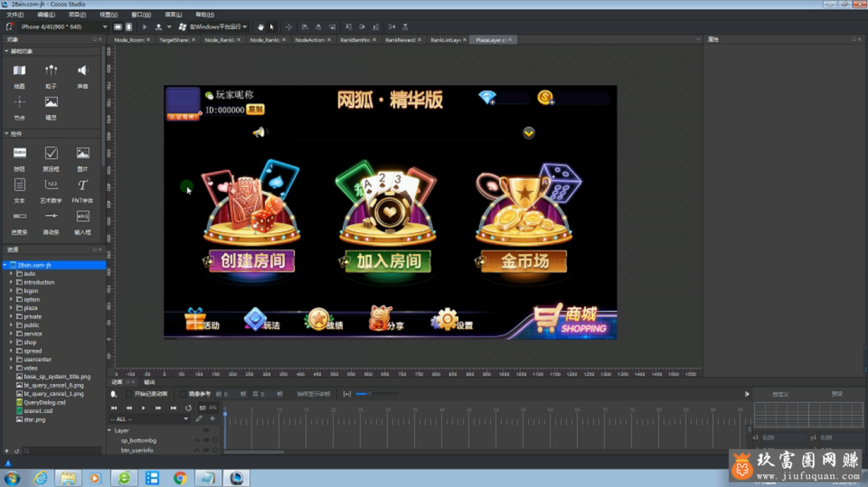Open the 文件 (File) menu
The height and width of the screenshot is (487, 868).
coord(15,14)
